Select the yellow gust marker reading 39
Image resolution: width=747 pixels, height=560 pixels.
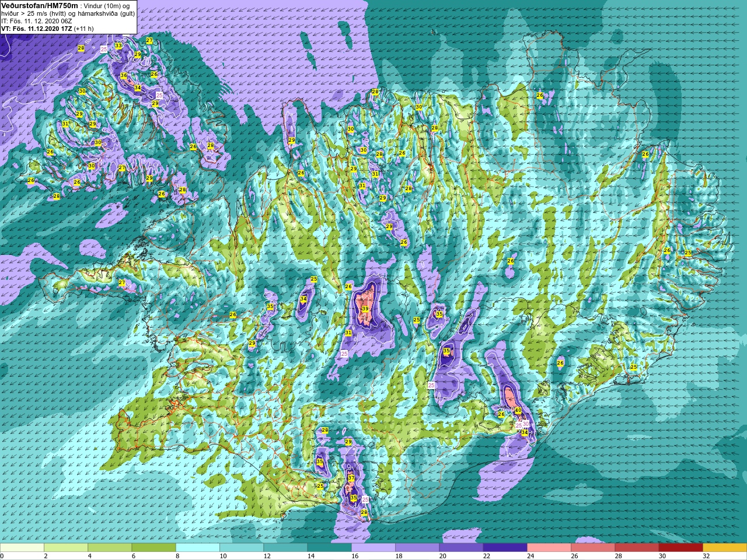pyautogui.click(x=365, y=309)
